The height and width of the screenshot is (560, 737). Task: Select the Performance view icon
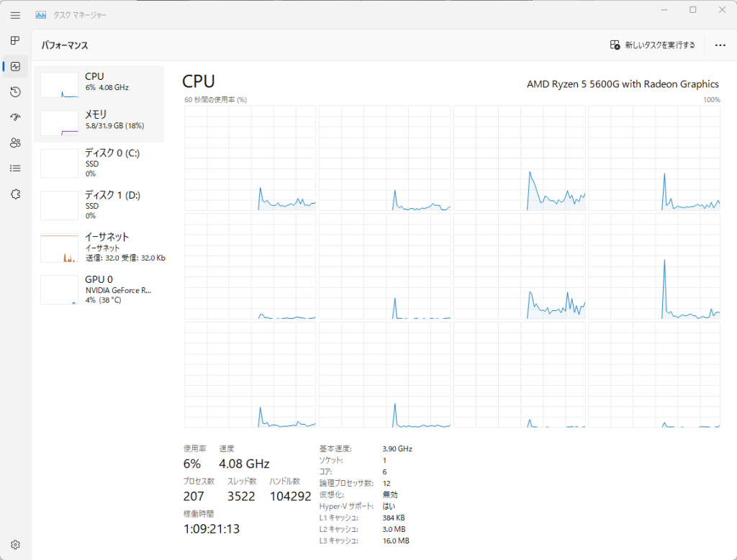tap(14, 66)
